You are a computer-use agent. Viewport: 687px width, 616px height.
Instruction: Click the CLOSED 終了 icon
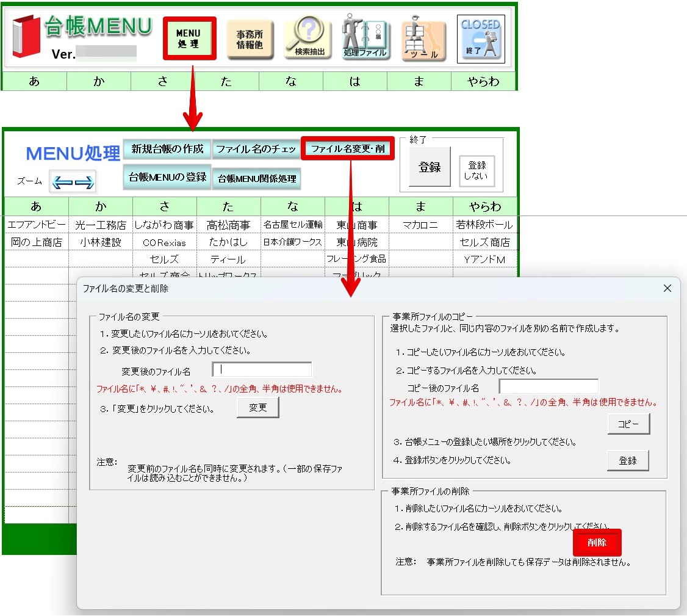pos(481,38)
